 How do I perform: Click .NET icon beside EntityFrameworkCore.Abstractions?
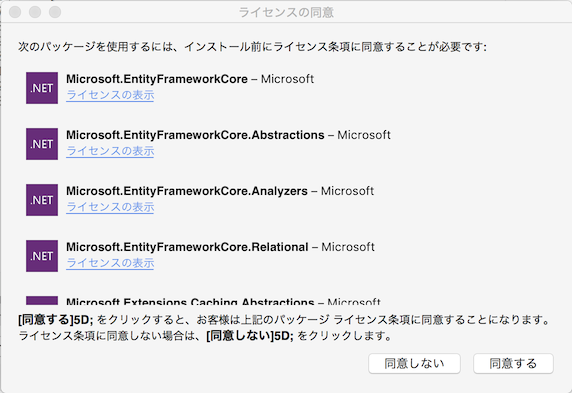pyautogui.click(x=42, y=144)
